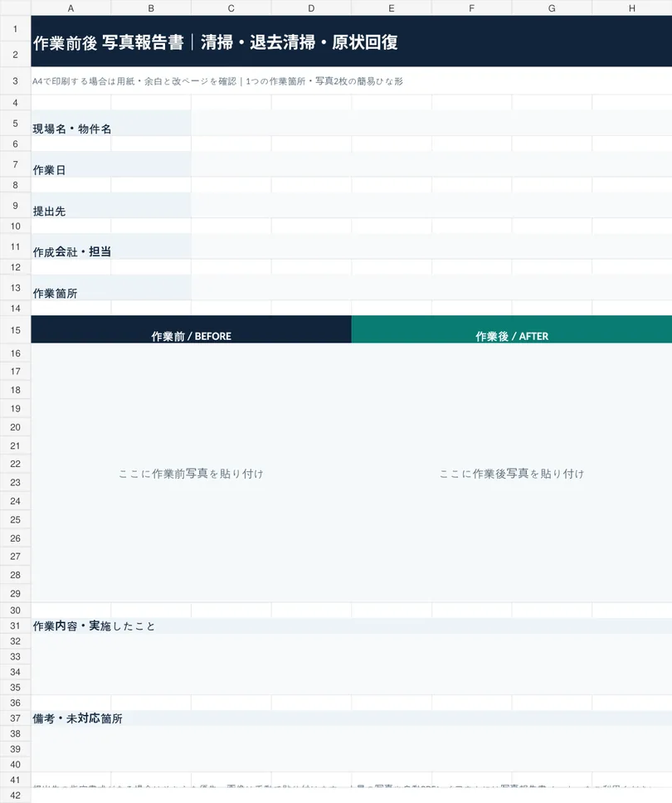Select row 3 header
This screenshot has height=803, width=672.
coord(16,81)
